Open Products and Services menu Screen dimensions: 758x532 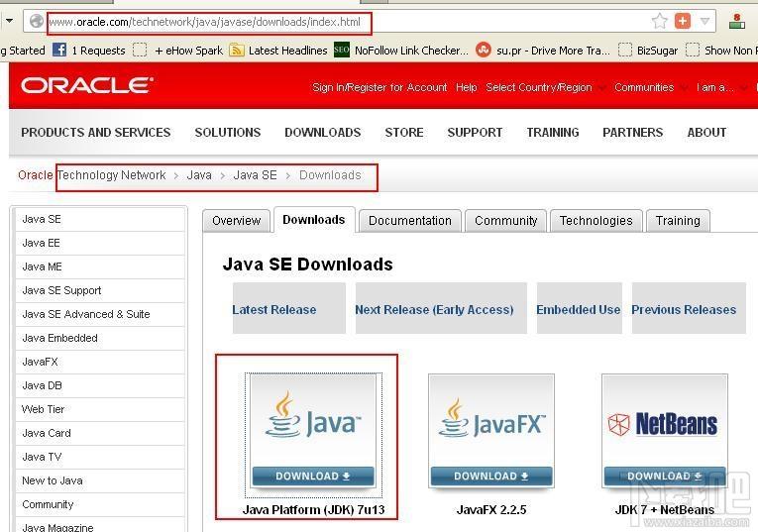[96, 133]
